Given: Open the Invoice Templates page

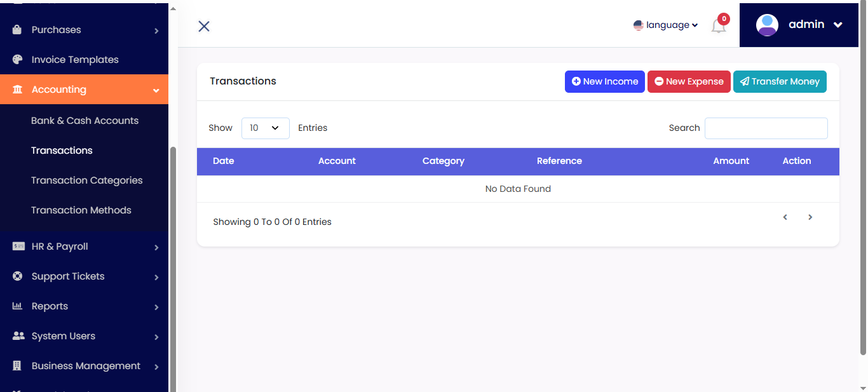Looking at the screenshot, I should pos(75,60).
